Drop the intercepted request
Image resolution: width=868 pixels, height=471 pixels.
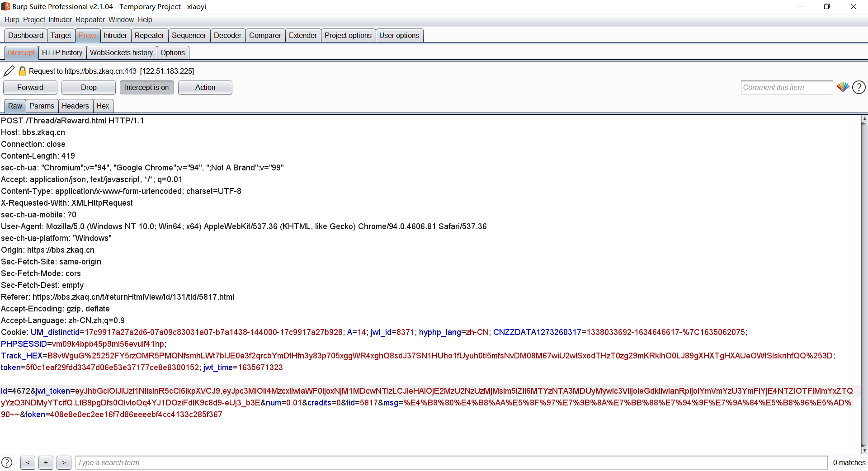(x=89, y=87)
